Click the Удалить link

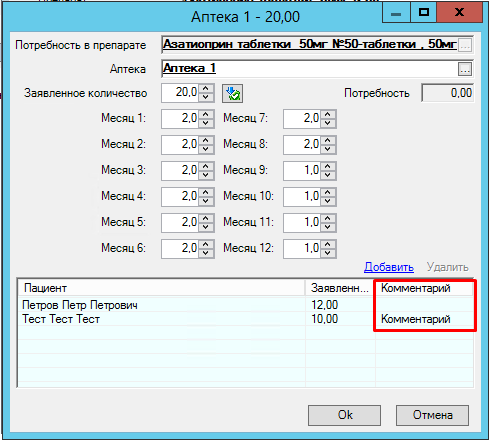click(448, 267)
